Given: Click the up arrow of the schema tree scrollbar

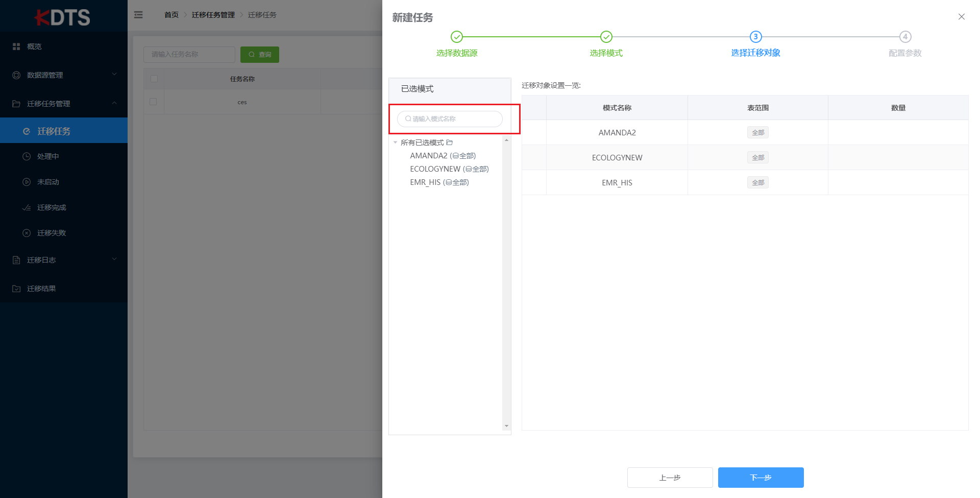Looking at the screenshot, I should pos(506,140).
